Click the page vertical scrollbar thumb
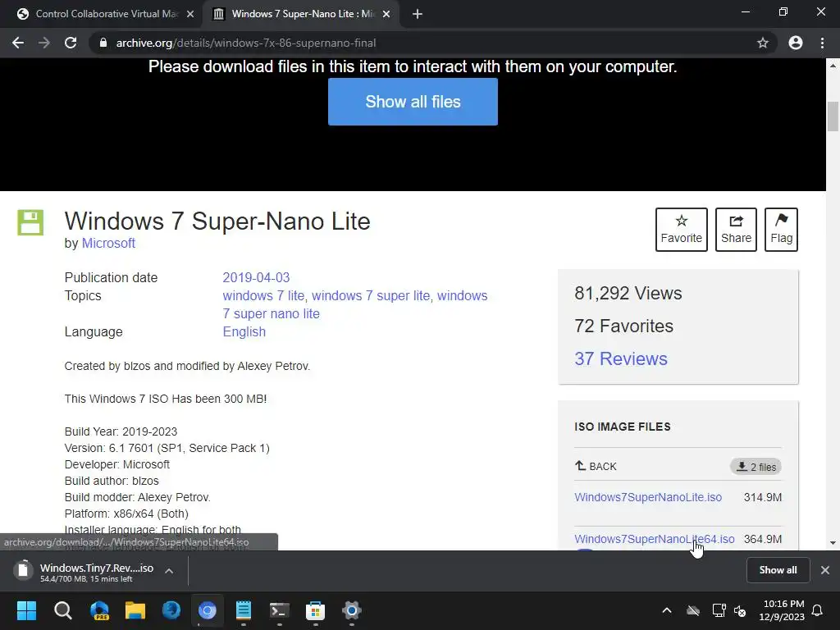The width and height of the screenshot is (840, 630). [x=833, y=116]
